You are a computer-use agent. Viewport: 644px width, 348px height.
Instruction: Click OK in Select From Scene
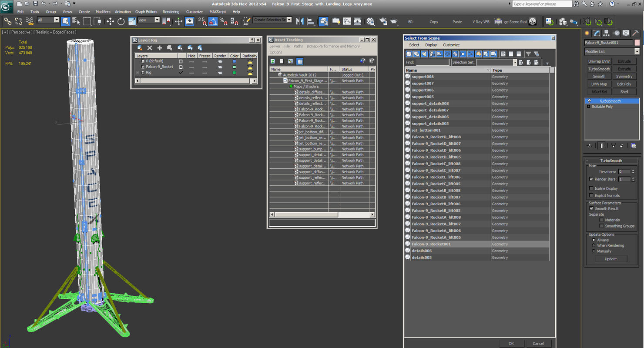(x=511, y=343)
